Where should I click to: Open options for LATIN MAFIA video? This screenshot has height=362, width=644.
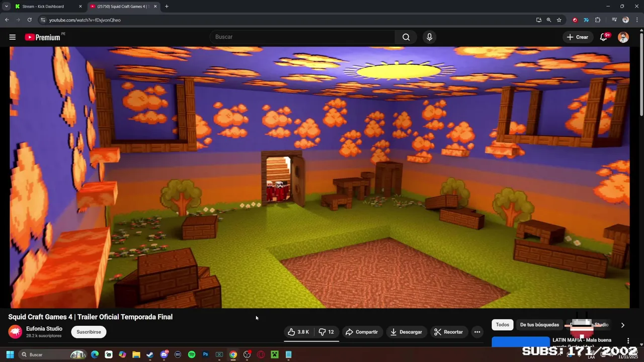tap(628, 341)
